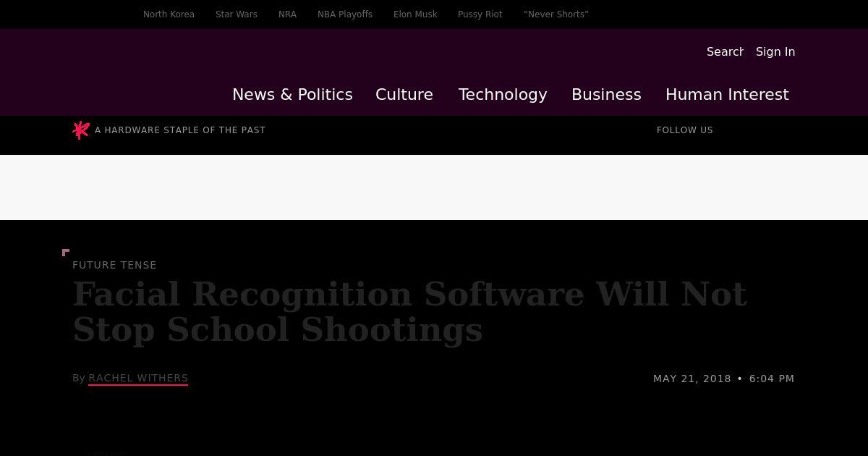Image resolution: width=868 pixels, height=456 pixels.
Task: Open author Rachel Withers' page
Action: click(x=138, y=378)
